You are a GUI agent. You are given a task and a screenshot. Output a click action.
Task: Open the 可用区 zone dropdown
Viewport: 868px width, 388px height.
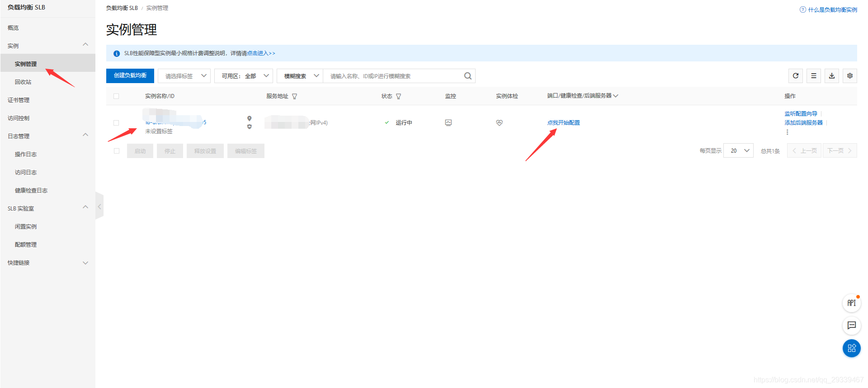click(x=244, y=76)
